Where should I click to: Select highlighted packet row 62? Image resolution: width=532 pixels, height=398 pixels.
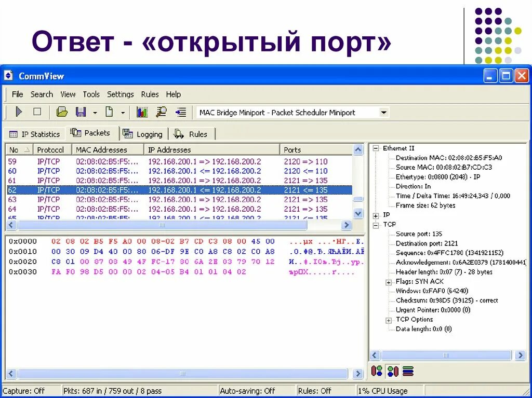point(179,190)
